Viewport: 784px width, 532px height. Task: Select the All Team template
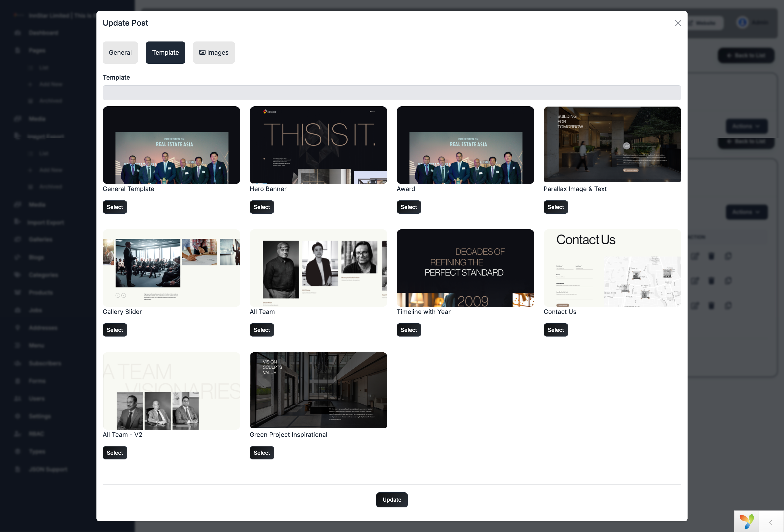click(x=262, y=330)
